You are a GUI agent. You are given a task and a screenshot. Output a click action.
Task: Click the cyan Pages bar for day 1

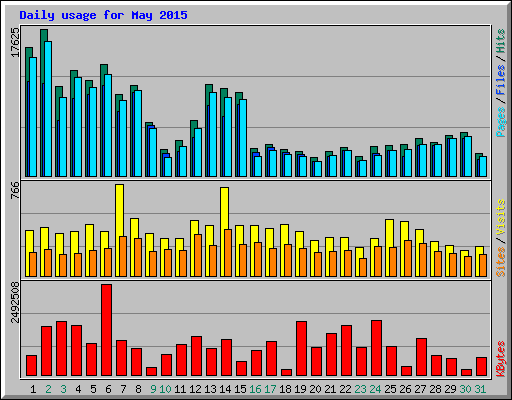point(33,117)
